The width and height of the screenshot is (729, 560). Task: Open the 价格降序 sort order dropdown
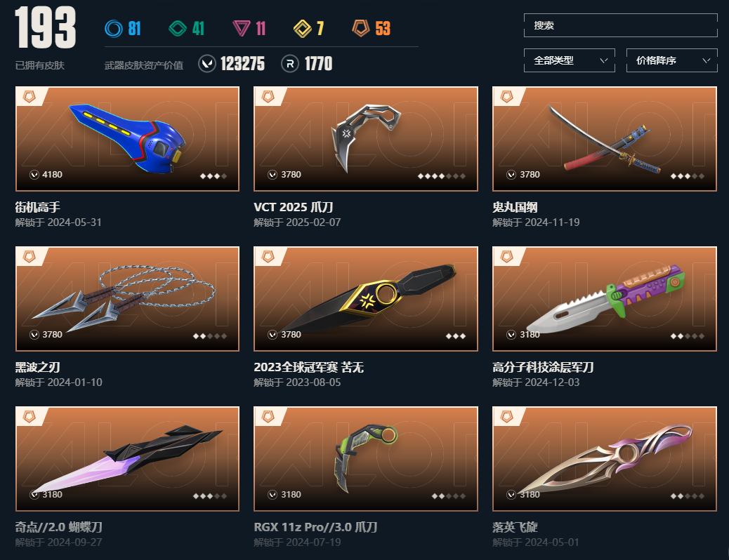672,60
